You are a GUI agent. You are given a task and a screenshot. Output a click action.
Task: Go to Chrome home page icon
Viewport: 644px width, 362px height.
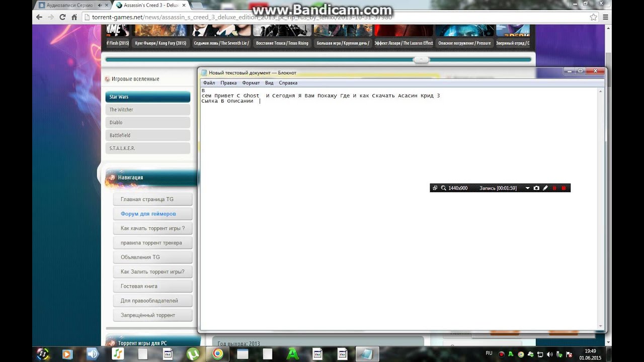click(74, 17)
